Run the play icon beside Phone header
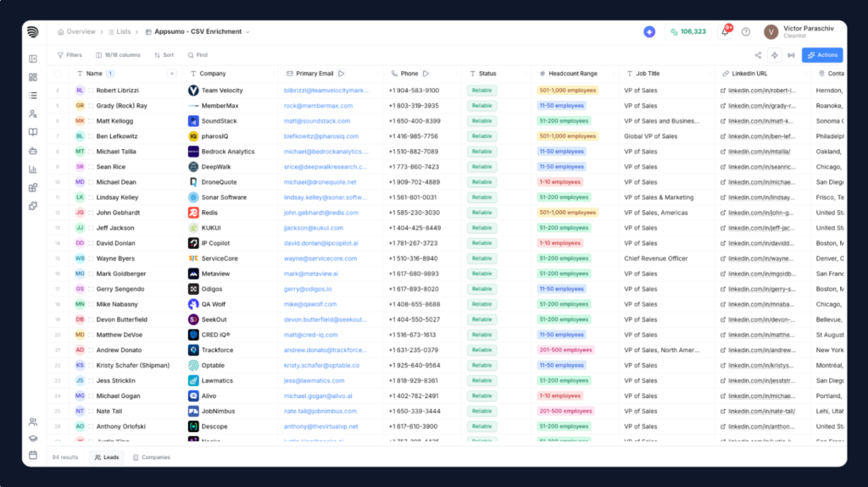 (x=426, y=74)
